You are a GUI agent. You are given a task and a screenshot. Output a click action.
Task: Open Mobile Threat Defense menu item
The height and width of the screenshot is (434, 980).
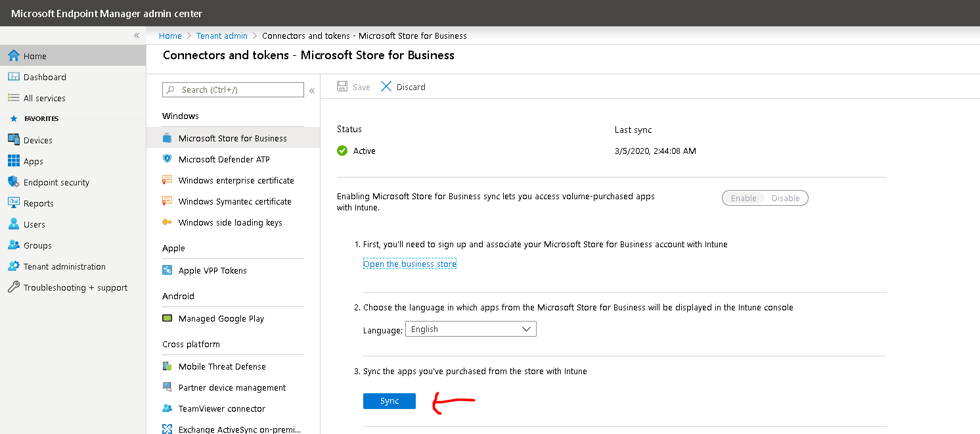pos(222,366)
